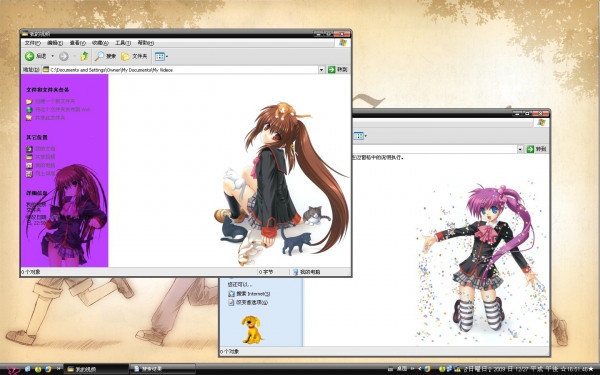Open My Documents link under Other Places
600x375 pixels.
coord(45,148)
